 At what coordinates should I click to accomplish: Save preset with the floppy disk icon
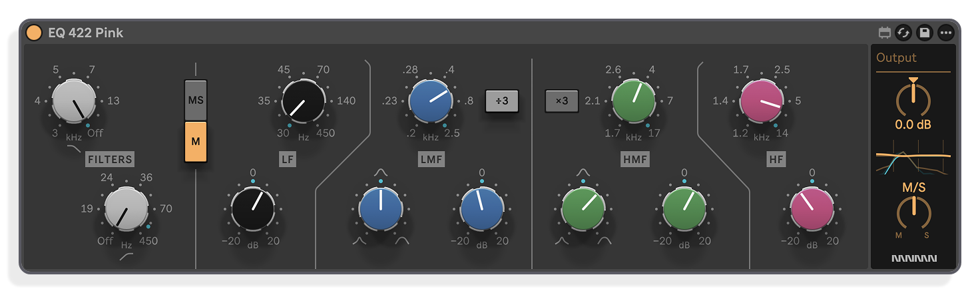(924, 32)
